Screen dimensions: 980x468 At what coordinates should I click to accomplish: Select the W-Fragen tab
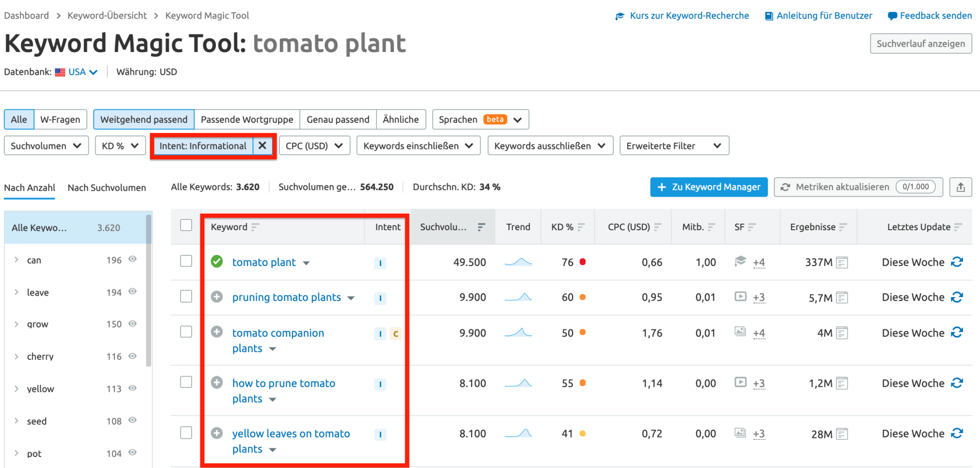pos(60,119)
